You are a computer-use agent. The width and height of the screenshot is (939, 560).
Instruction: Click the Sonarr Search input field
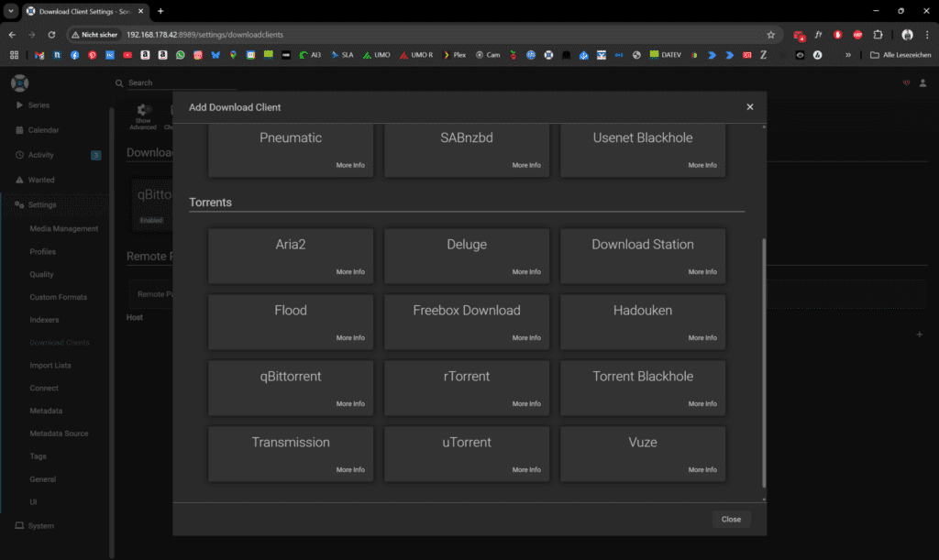[182, 83]
